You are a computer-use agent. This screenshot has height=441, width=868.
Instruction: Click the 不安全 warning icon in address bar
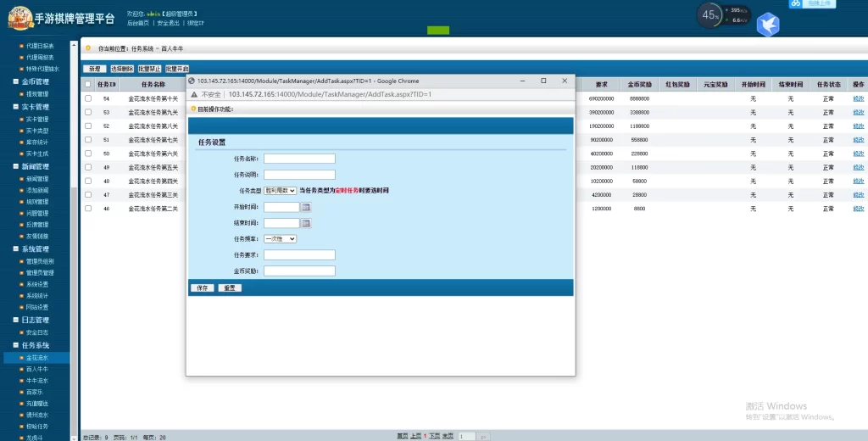194,94
